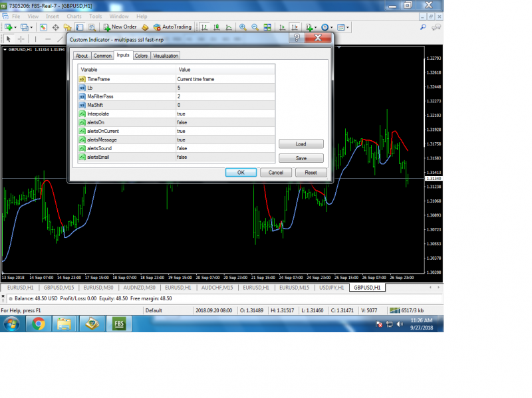
Task: Toggle the AutoTrading button
Action: [x=172, y=27]
